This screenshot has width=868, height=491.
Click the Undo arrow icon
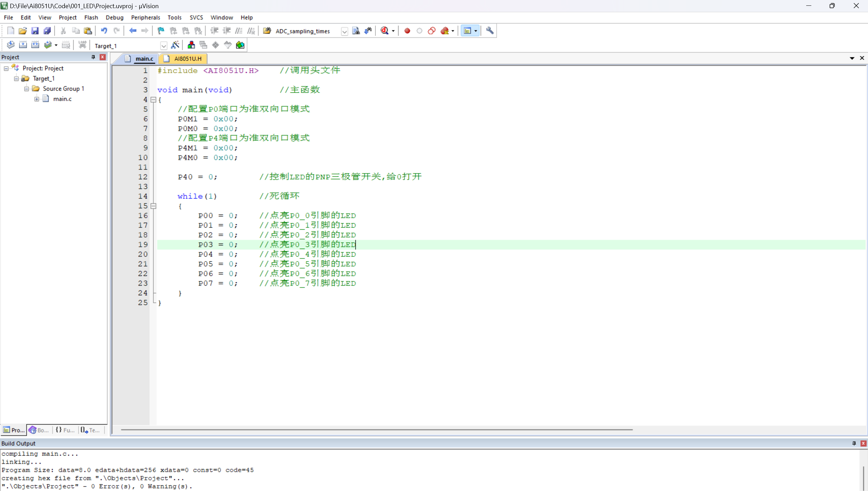[x=104, y=31]
